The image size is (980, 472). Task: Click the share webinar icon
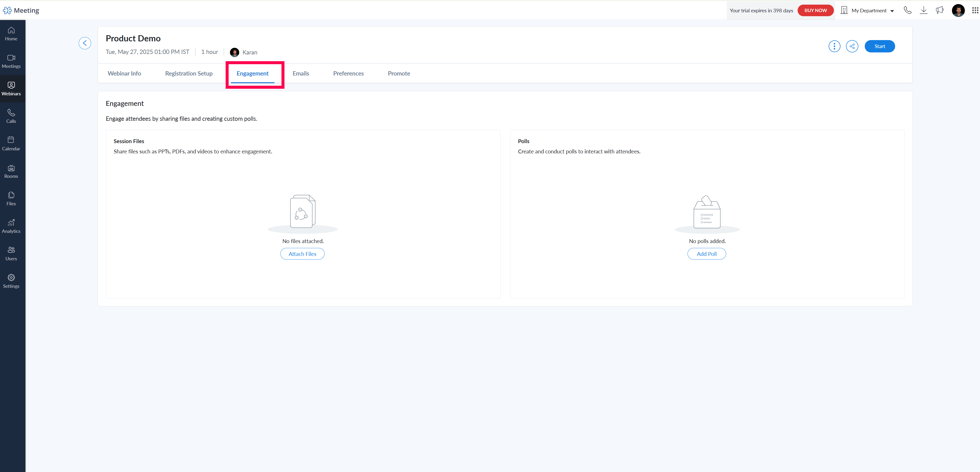coord(852,46)
